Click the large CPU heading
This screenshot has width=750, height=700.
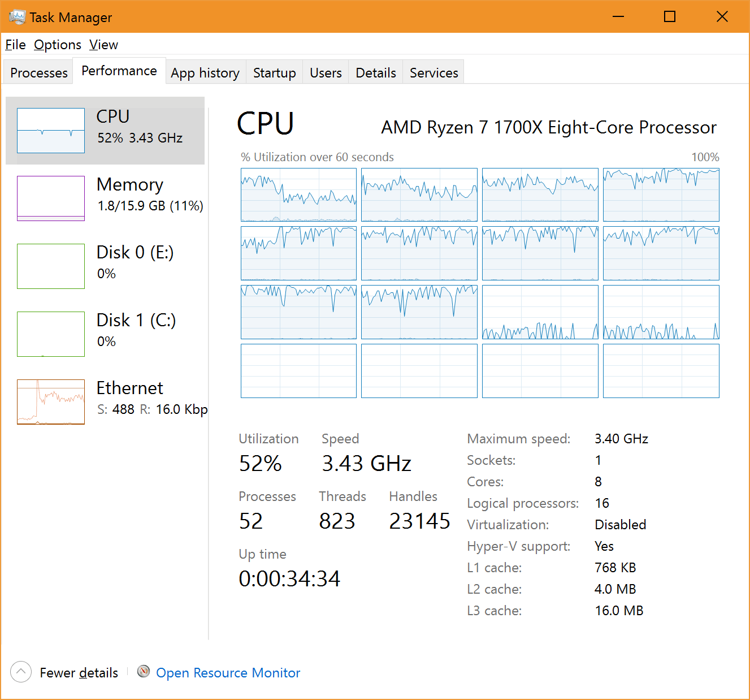pos(266,123)
